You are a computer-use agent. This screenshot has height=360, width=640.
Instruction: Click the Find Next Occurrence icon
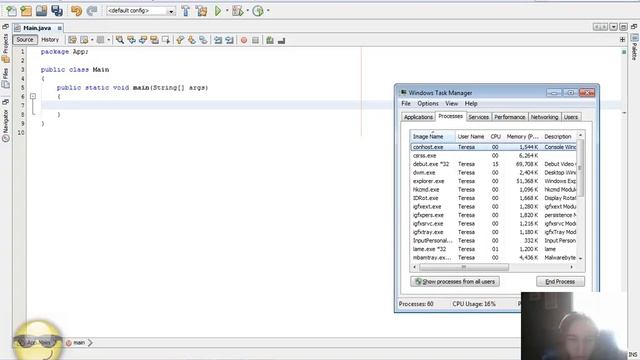(142, 40)
